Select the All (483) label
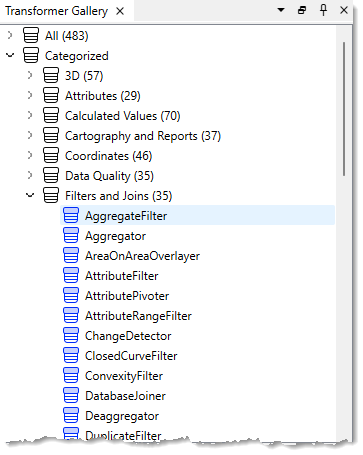The image size is (363, 455). [67, 36]
